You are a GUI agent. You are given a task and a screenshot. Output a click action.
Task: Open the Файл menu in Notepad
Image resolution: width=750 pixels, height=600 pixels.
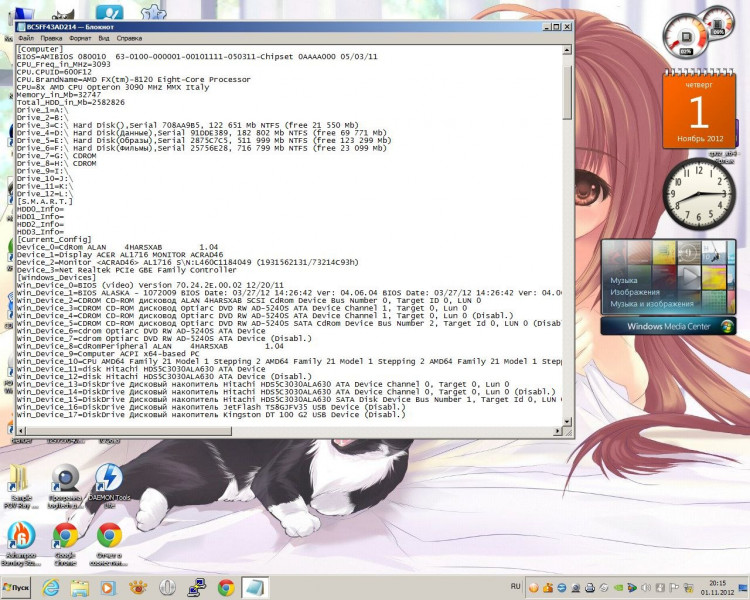pyautogui.click(x=26, y=38)
